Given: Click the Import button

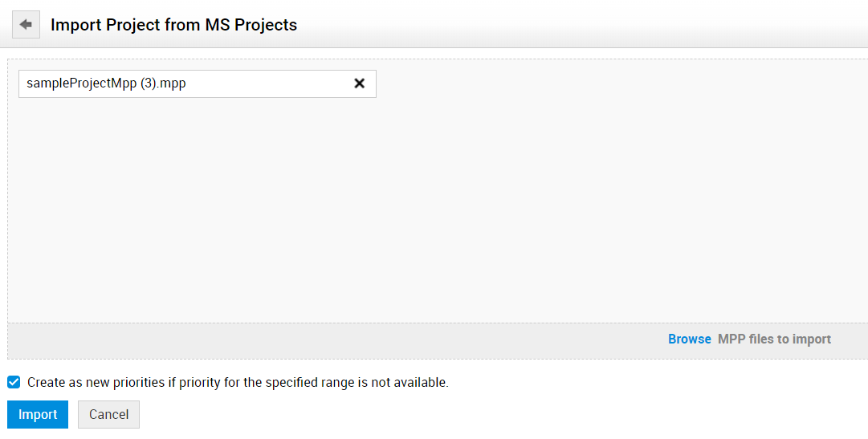Looking at the screenshot, I should [38, 414].
